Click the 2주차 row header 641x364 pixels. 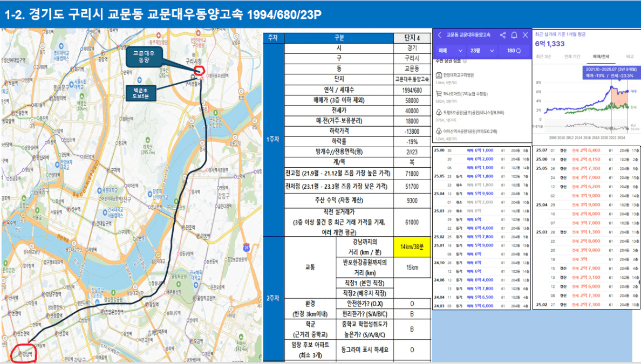tap(273, 299)
